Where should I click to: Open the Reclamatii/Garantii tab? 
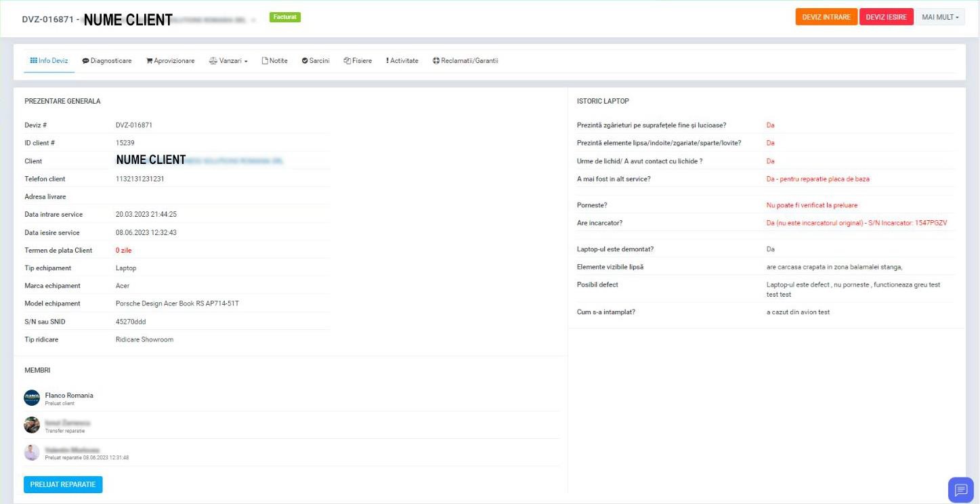pyautogui.click(x=465, y=61)
